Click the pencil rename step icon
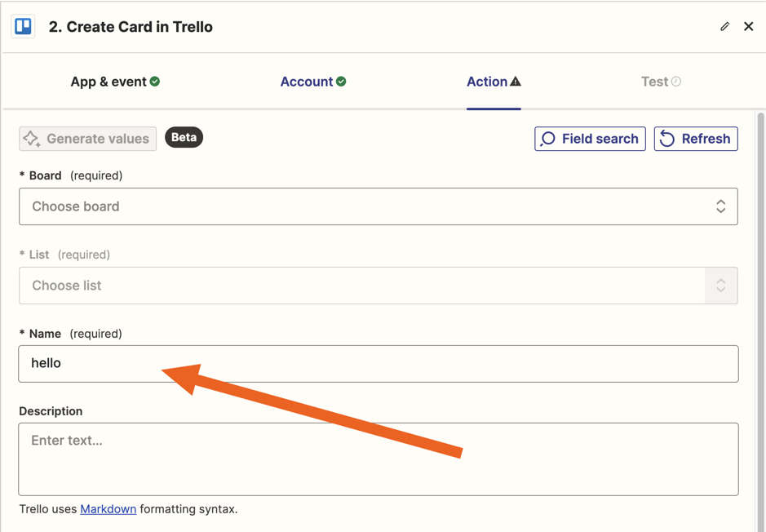Viewport: 766px width, 532px height. click(725, 26)
